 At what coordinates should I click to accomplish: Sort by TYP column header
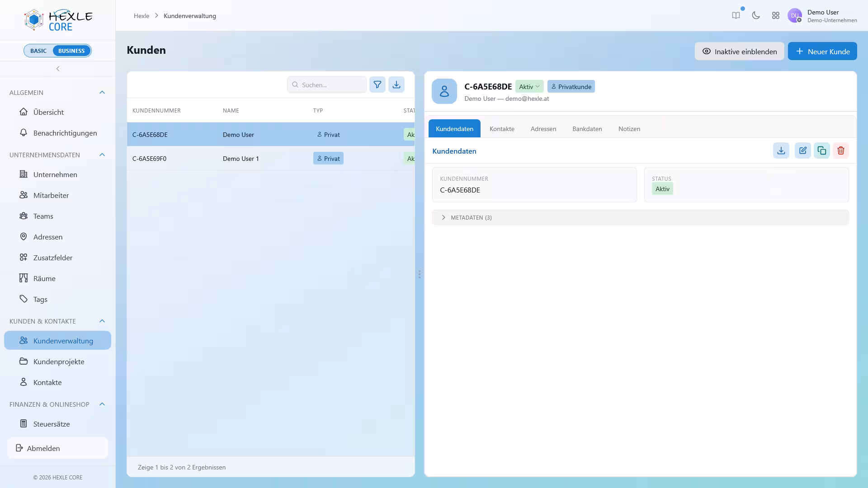point(318,111)
